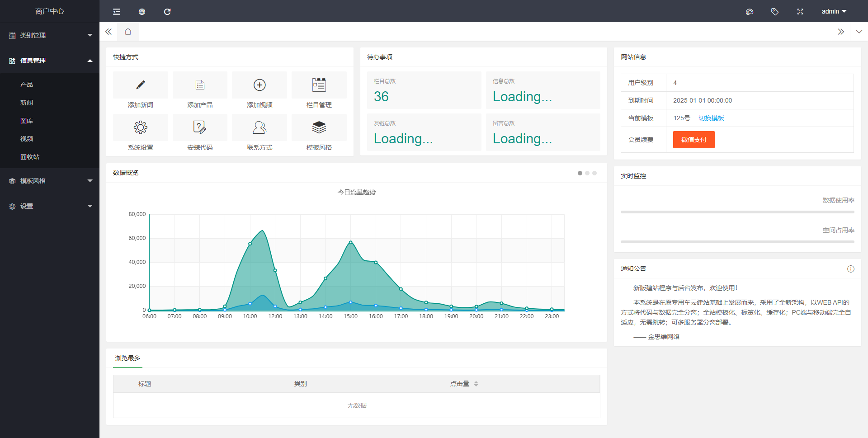Enter fullscreen using the top-right icon
This screenshot has width=868, height=438.
pyautogui.click(x=800, y=12)
